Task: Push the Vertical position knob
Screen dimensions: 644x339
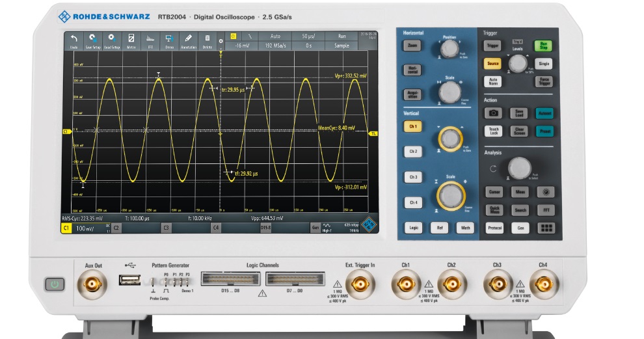Action: (x=450, y=139)
